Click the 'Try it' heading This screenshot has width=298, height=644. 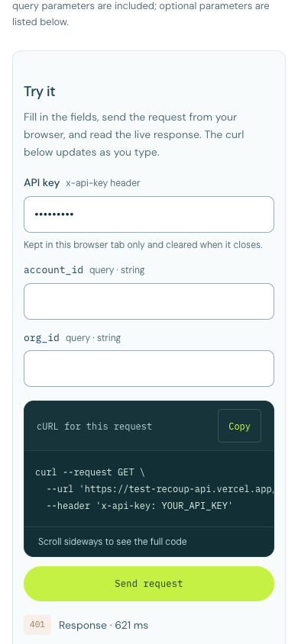coord(40,91)
